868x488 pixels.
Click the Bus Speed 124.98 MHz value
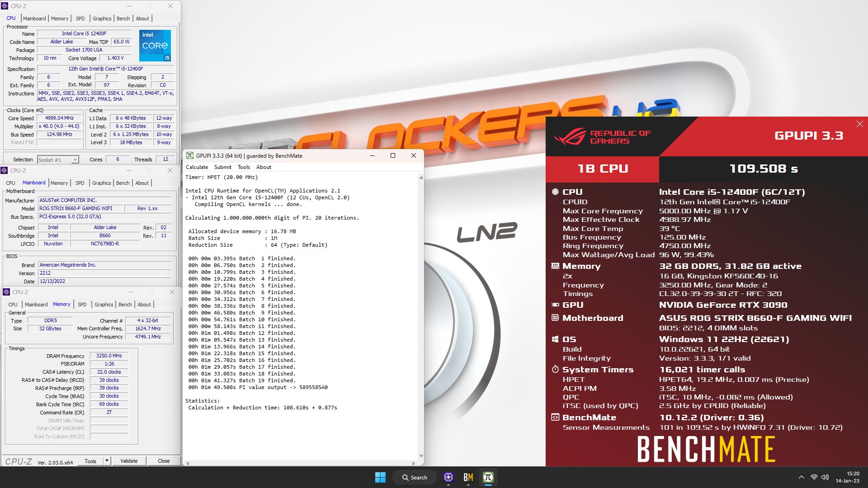pos(59,135)
